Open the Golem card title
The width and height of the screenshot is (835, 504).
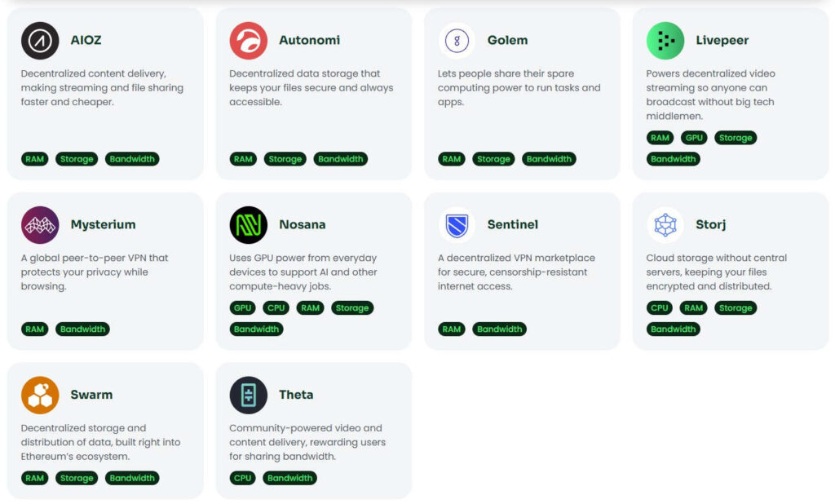tap(507, 40)
